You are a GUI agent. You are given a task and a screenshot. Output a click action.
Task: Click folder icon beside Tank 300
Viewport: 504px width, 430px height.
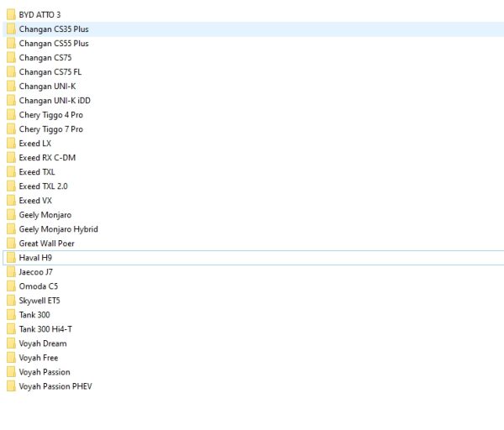tap(11, 315)
